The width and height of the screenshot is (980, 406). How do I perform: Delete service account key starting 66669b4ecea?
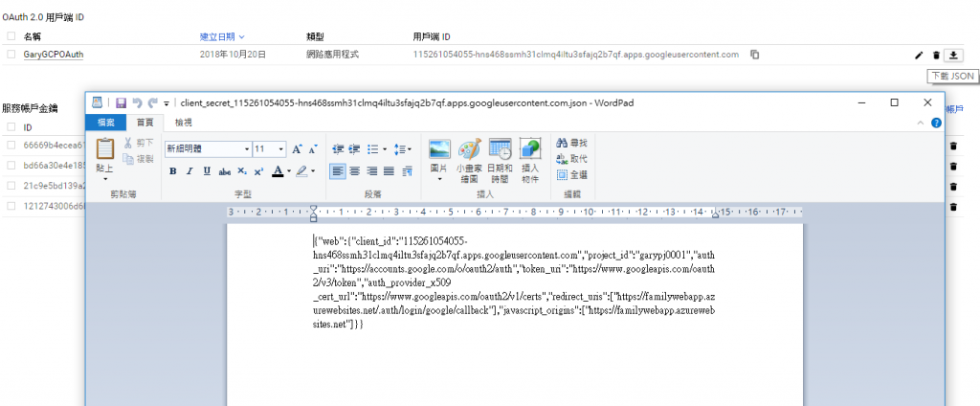click(x=953, y=146)
